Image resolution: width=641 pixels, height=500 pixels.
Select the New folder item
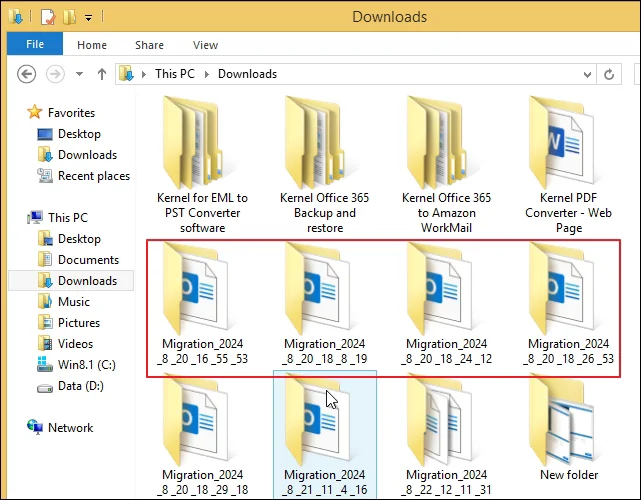point(568,429)
